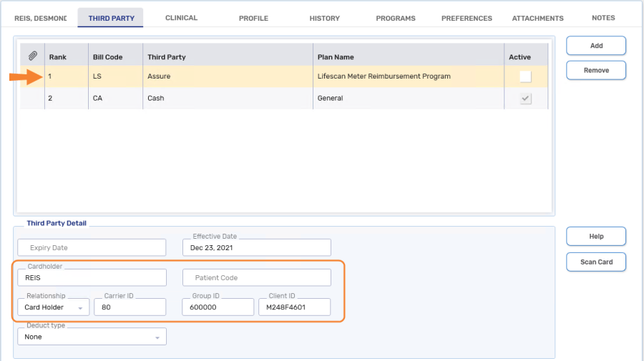644x361 pixels.
Task: Select the Programs tab
Action: 395,18
